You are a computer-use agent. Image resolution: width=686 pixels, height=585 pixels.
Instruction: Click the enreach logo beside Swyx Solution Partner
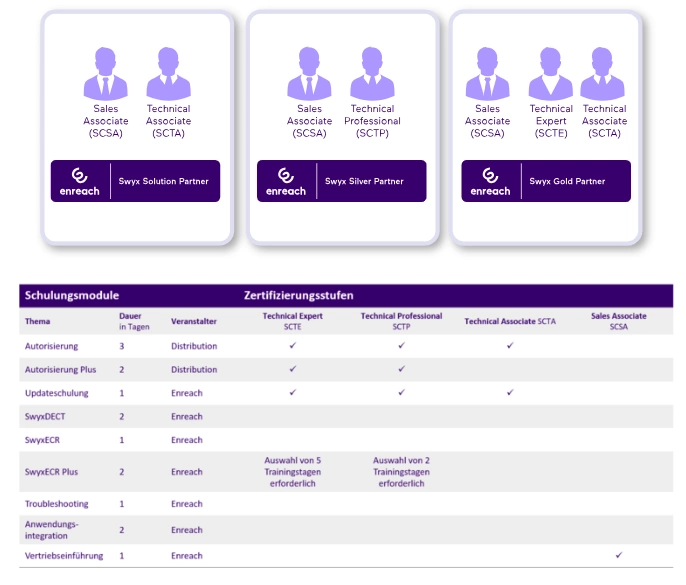(80, 181)
